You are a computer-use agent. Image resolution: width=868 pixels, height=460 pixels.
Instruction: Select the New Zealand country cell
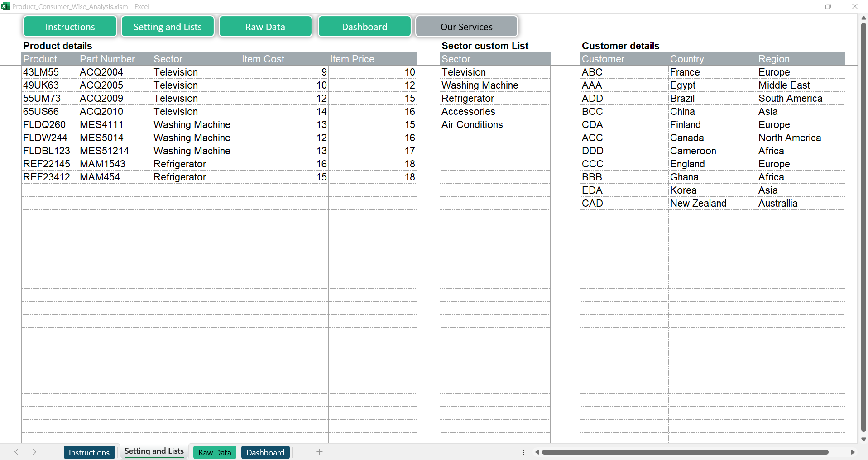[698, 204]
